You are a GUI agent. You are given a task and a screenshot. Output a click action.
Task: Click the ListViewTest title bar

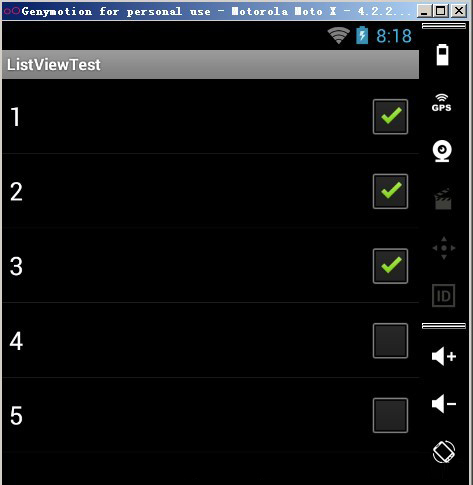tap(210, 65)
